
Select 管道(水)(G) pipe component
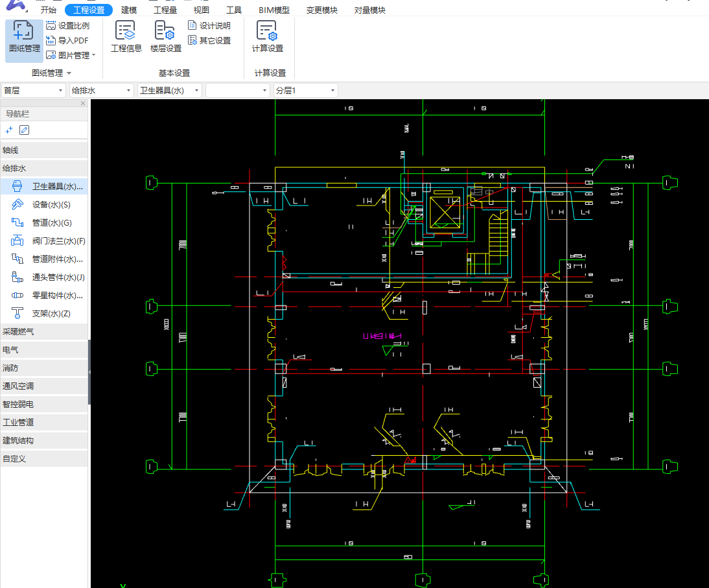[x=44, y=222]
